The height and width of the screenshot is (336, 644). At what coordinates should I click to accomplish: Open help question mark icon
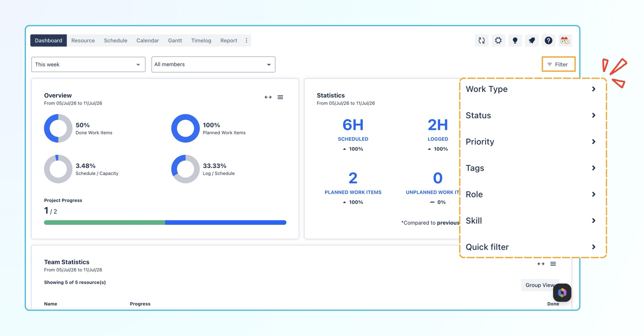pyautogui.click(x=549, y=41)
